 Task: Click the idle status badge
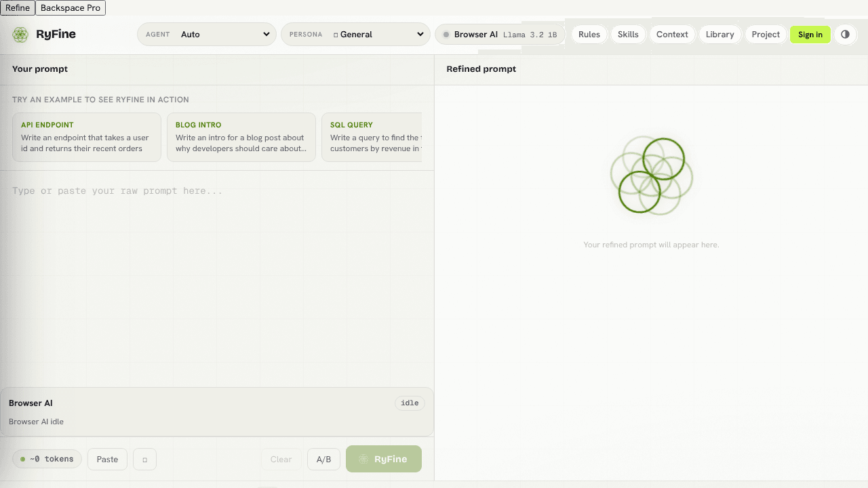pos(410,403)
